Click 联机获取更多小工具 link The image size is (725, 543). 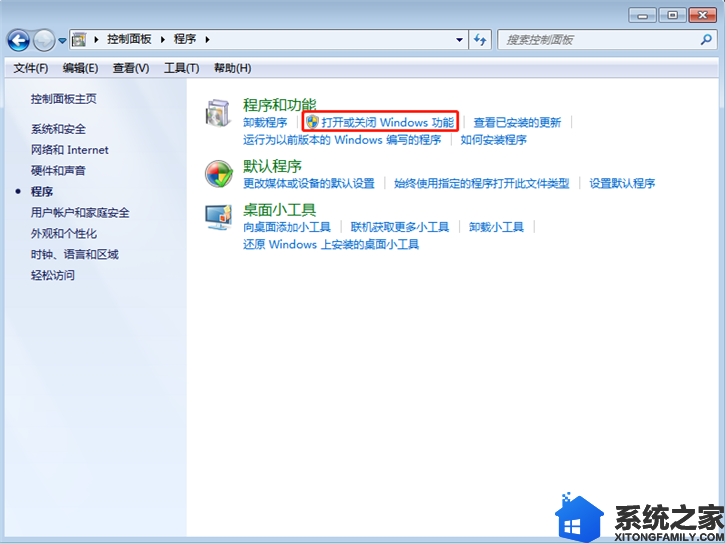tap(400, 227)
